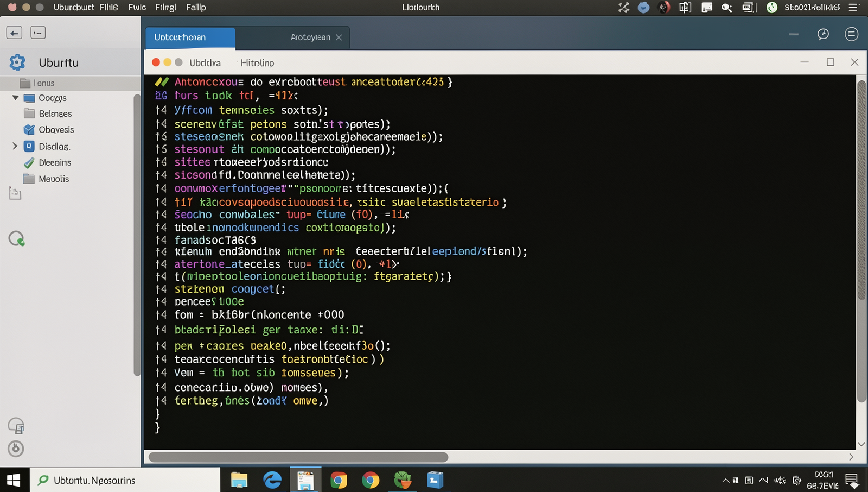The image size is (868, 492).
Task: Click the Ubdclva title menu item
Action: pos(205,63)
